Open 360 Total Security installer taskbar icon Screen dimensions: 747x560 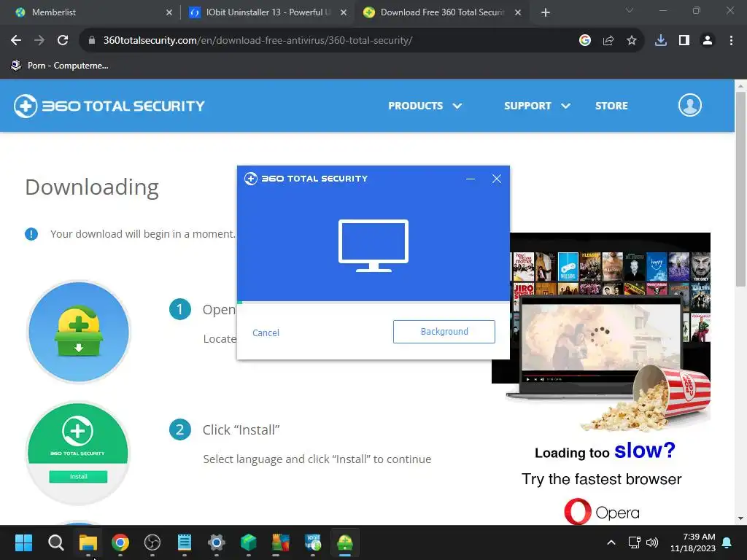[x=345, y=542]
